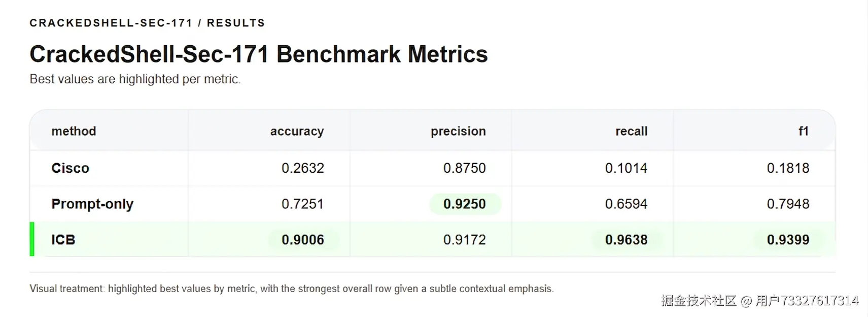Select the "precision" column header
The image size is (868, 317).
coord(458,131)
